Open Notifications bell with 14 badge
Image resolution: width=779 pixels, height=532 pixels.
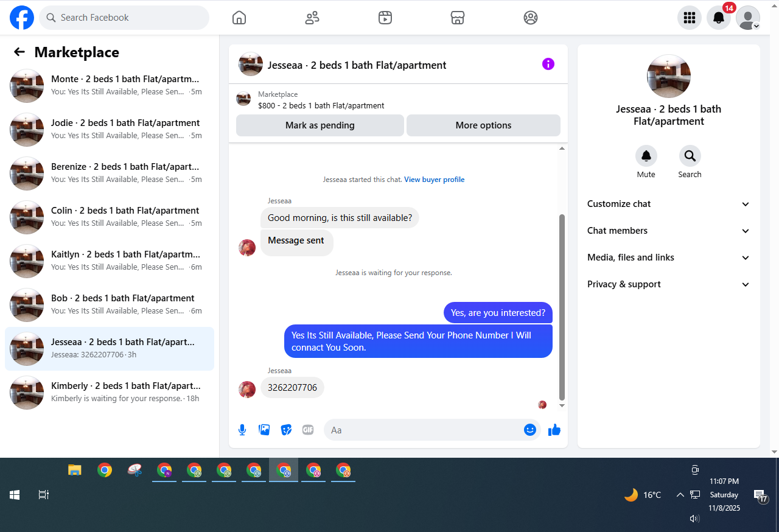719,18
